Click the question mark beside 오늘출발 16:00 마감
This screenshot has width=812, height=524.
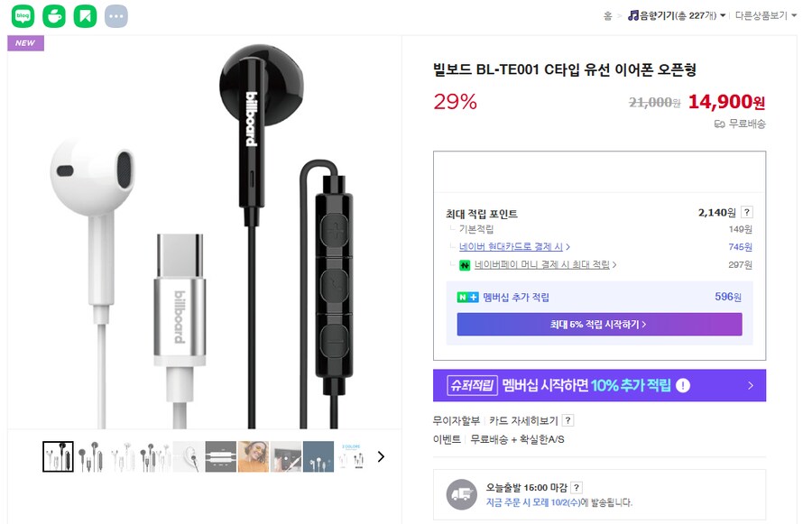[577, 485]
